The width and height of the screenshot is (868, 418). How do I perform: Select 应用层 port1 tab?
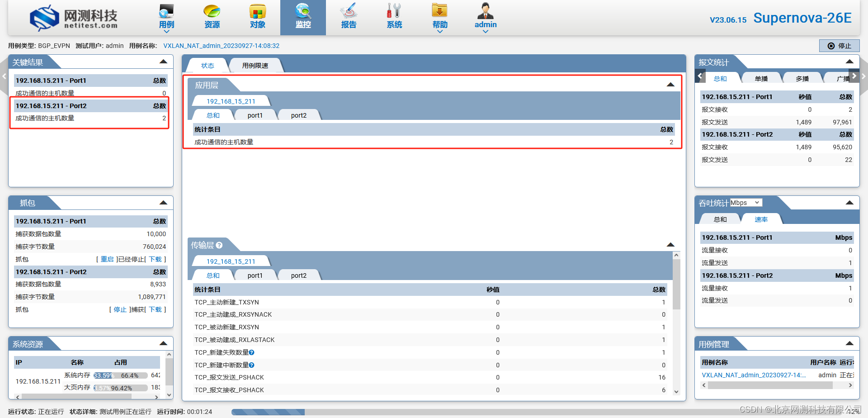(255, 115)
